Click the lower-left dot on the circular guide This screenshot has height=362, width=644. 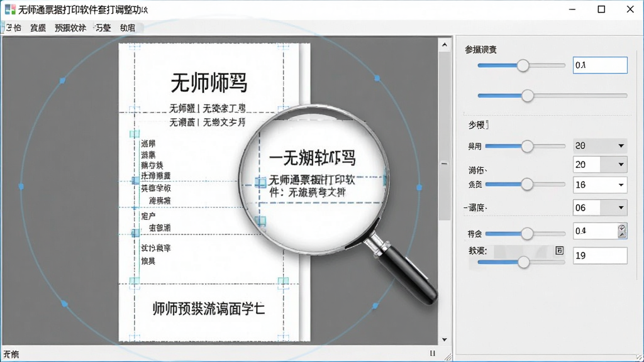tap(64, 304)
